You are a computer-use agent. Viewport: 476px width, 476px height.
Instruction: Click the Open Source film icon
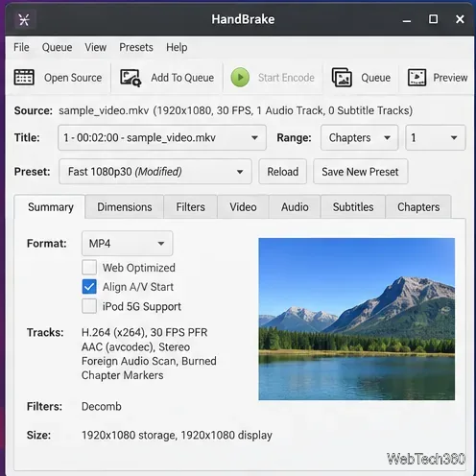point(24,78)
